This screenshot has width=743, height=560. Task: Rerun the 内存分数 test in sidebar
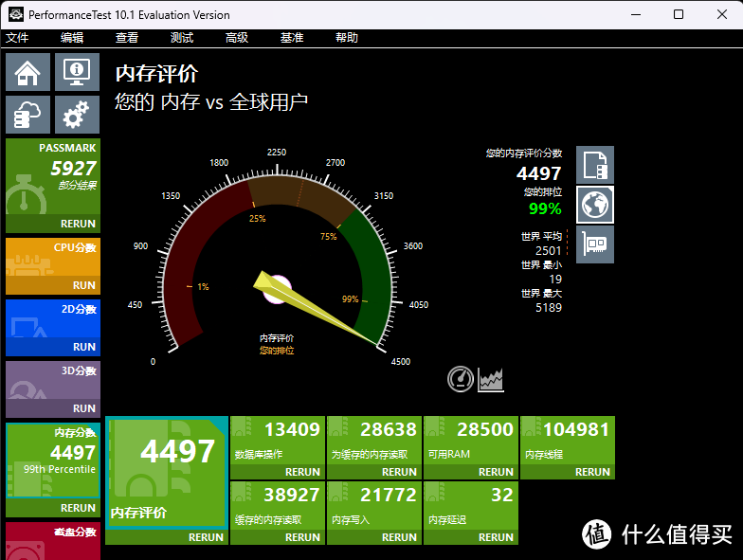coord(53,508)
